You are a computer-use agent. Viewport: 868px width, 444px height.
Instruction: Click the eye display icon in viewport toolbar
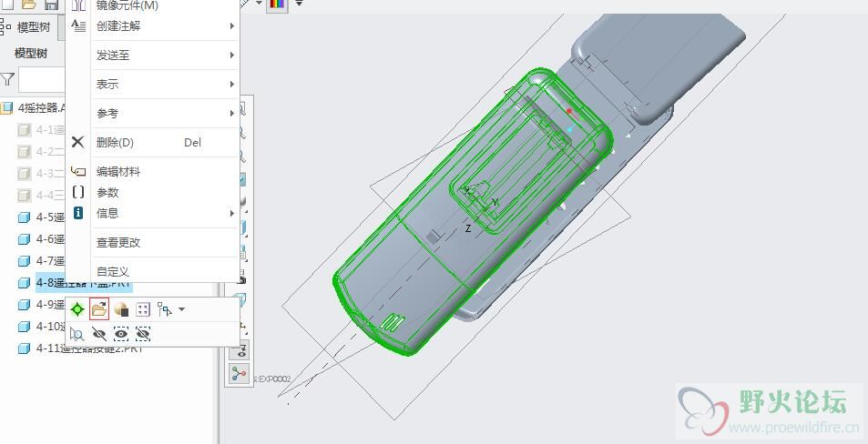click(x=241, y=349)
